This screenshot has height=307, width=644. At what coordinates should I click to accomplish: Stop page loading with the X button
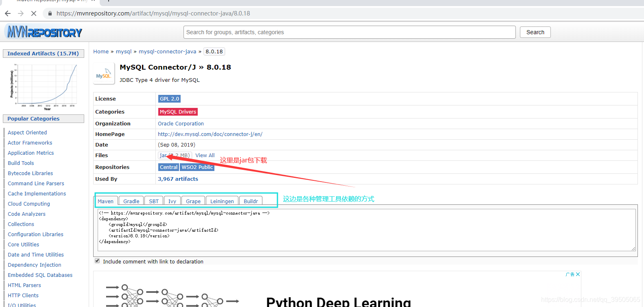34,13
